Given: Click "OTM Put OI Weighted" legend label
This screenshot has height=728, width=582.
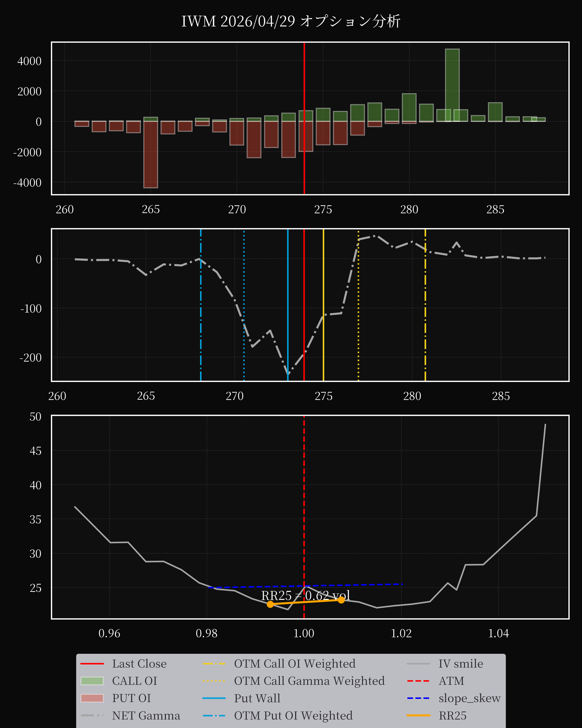Looking at the screenshot, I should [293, 716].
